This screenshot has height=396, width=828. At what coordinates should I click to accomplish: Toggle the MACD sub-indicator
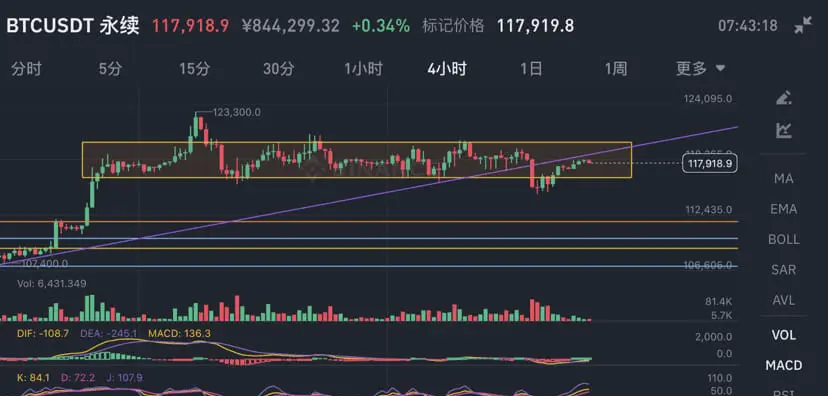(784, 365)
